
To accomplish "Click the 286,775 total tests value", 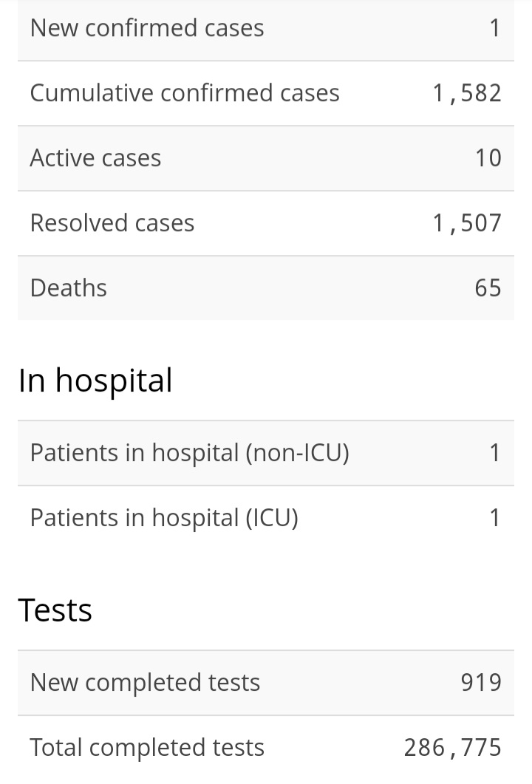I will coord(452,749).
